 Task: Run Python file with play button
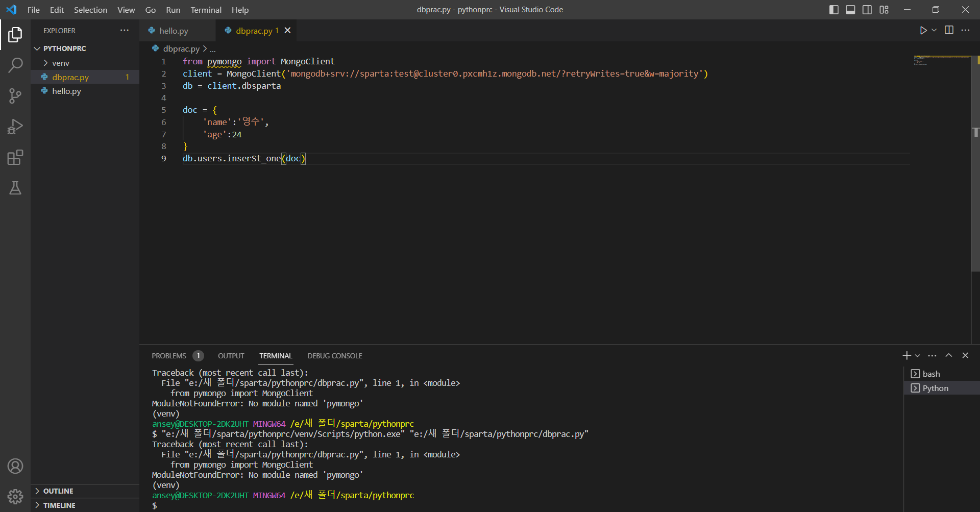(x=923, y=31)
